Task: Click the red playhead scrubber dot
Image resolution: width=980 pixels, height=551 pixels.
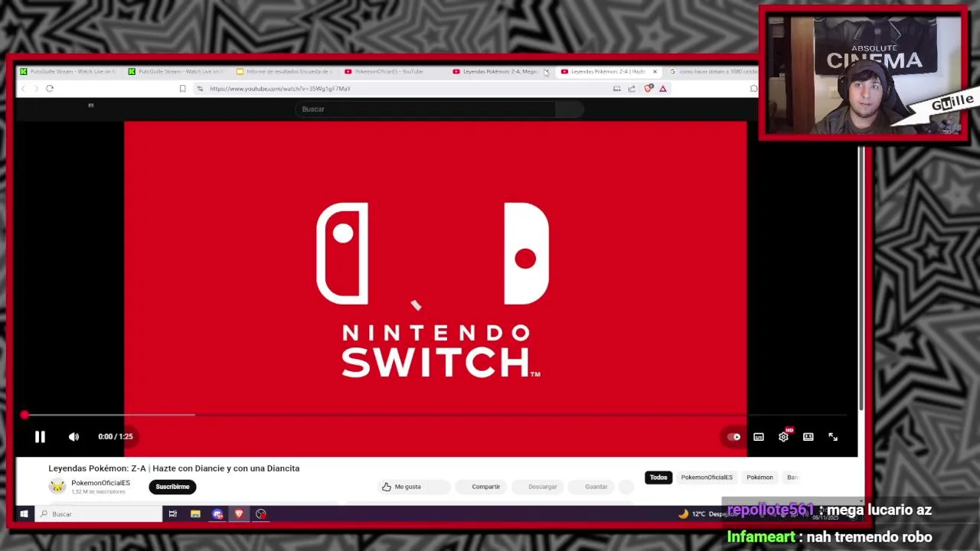Action: pos(24,415)
